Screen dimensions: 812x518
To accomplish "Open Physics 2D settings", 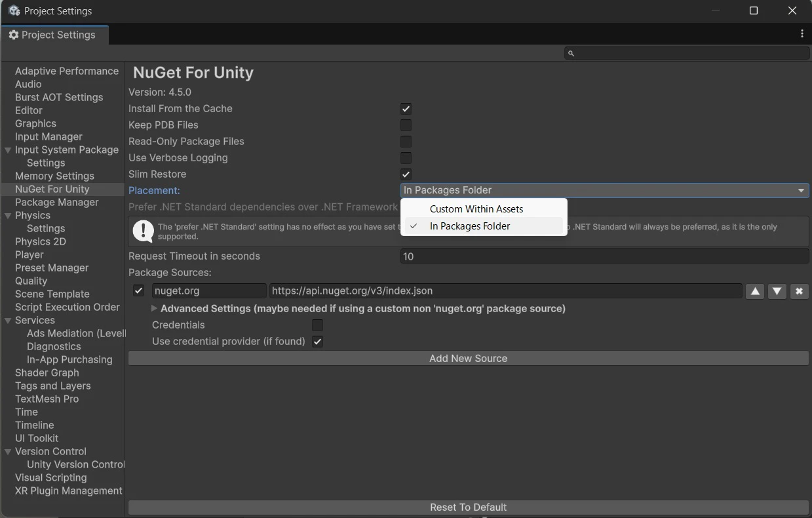I will point(41,241).
